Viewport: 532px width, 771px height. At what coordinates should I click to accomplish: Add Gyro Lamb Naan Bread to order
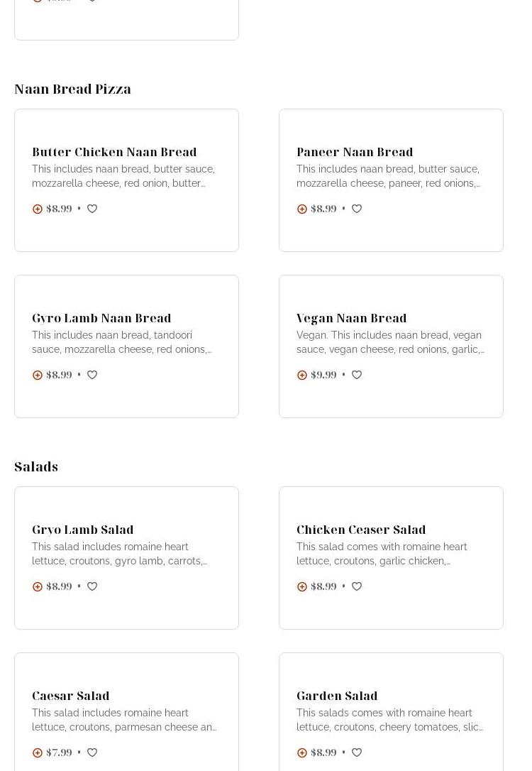tap(38, 375)
